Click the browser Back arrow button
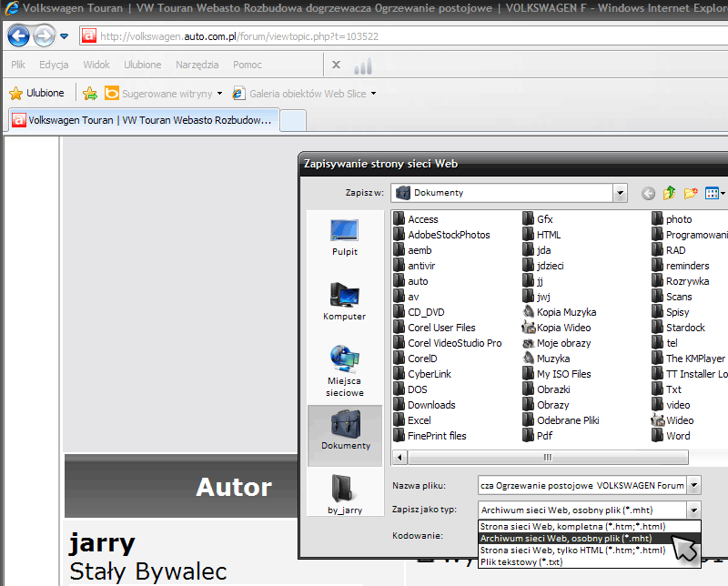728x586 pixels. (18, 35)
